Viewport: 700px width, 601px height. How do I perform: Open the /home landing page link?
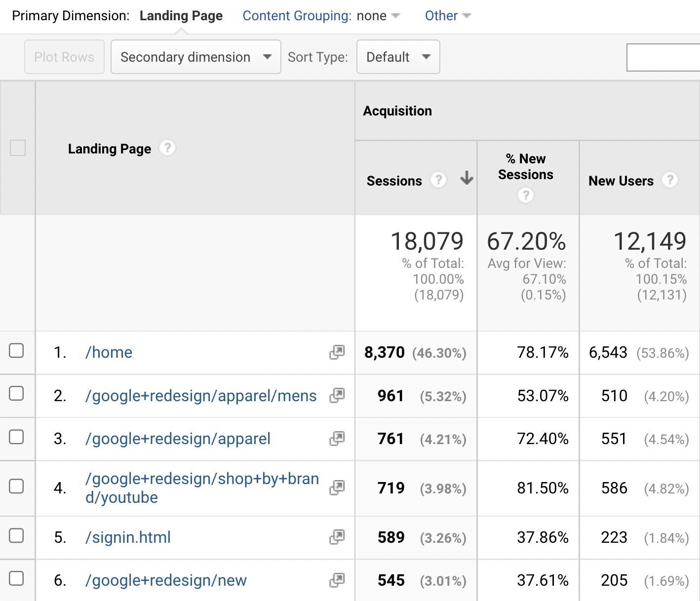pyautogui.click(x=109, y=352)
